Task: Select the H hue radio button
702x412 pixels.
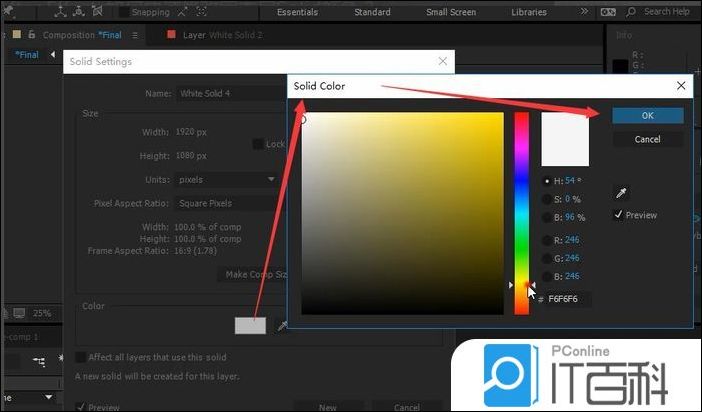Action: click(546, 181)
